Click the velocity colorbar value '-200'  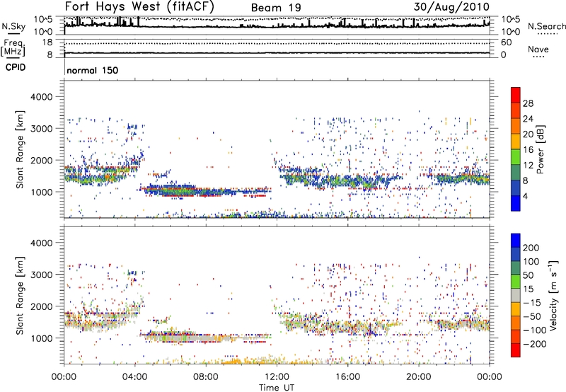[534, 344]
